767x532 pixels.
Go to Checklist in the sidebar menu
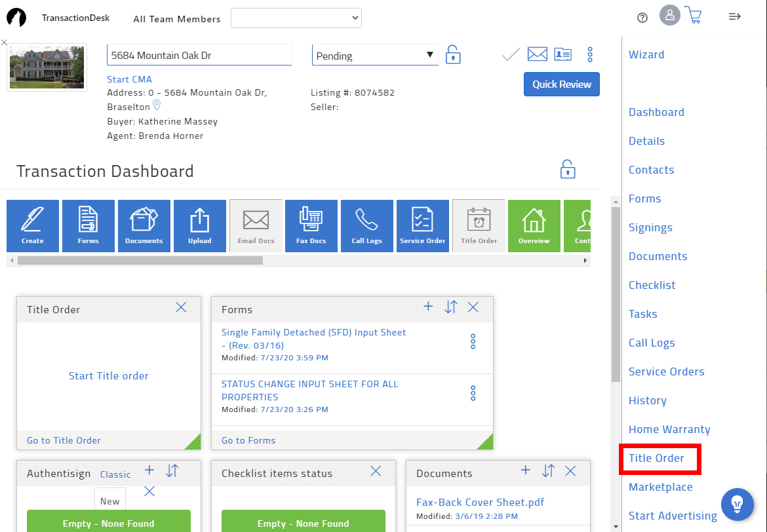tap(652, 285)
